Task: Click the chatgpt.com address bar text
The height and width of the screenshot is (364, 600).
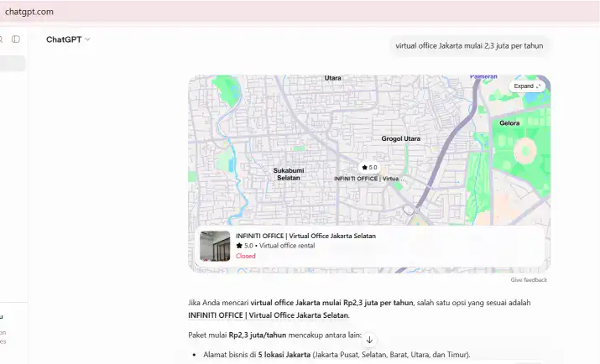Action: 29,12
